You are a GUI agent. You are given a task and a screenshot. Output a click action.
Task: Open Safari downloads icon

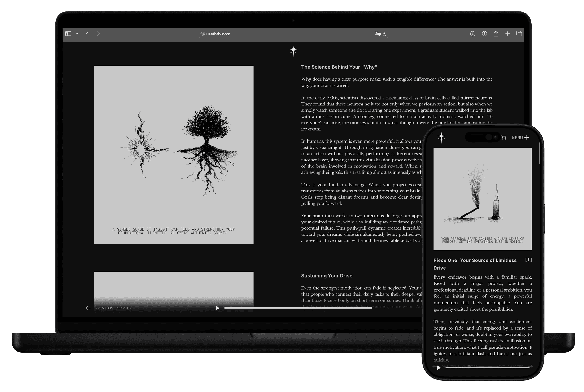click(472, 34)
